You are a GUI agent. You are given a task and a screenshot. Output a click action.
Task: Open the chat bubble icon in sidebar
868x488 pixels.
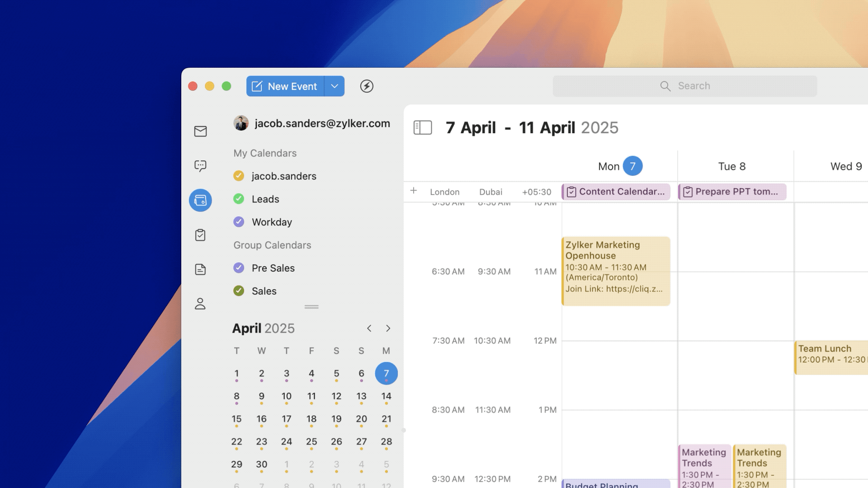(x=200, y=166)
